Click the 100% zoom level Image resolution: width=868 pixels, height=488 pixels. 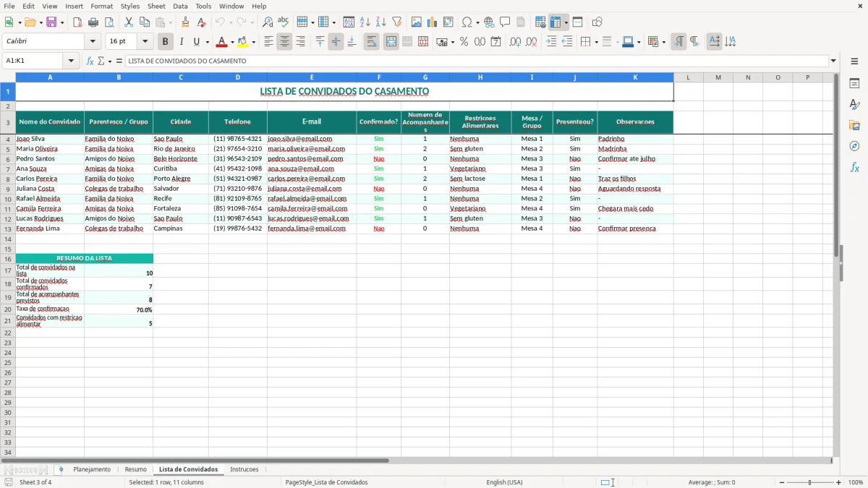click(855, 482)
